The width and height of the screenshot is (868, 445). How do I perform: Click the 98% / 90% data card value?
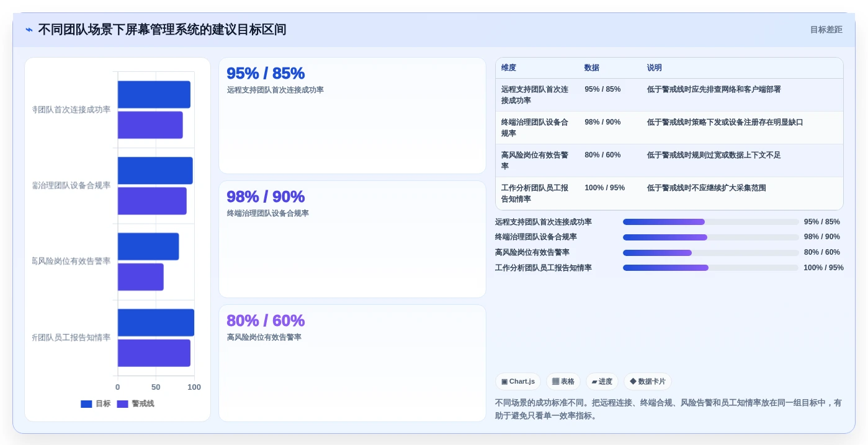pos(266,196)
